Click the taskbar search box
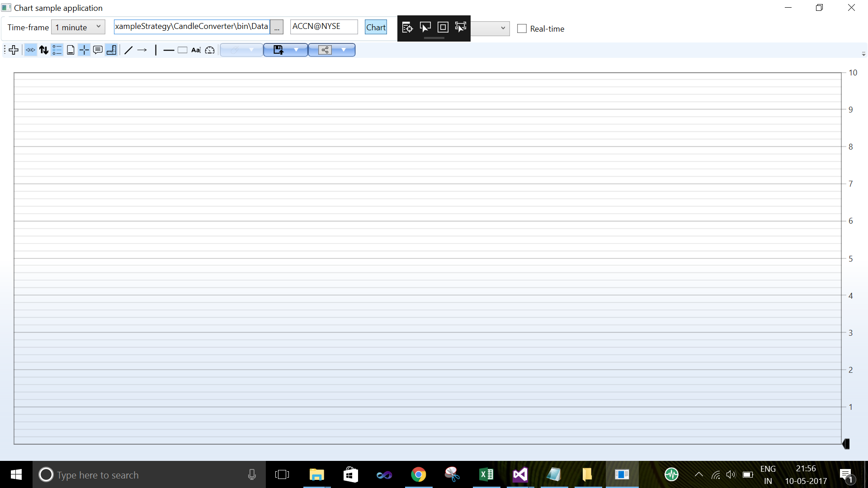868x488 pixels. pos(149,475)
